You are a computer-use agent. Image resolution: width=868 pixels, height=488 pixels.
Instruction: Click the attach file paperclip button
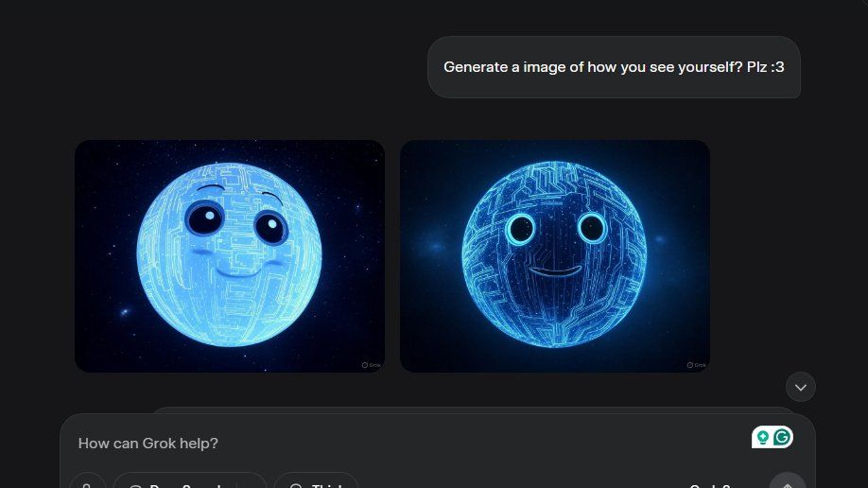[87, 484]
